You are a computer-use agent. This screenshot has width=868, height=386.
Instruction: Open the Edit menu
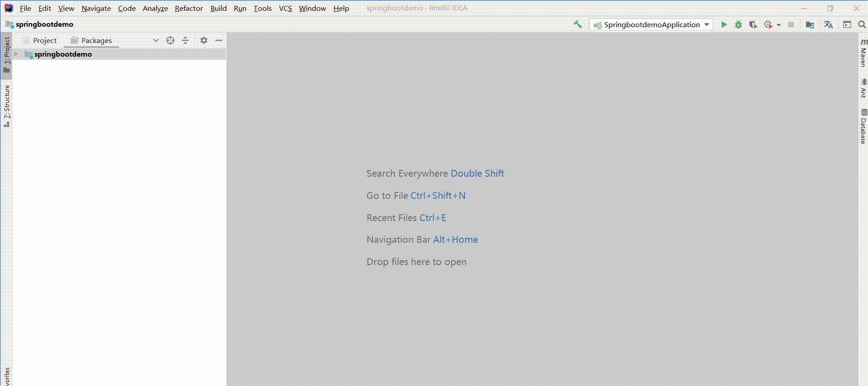(45, 8)
